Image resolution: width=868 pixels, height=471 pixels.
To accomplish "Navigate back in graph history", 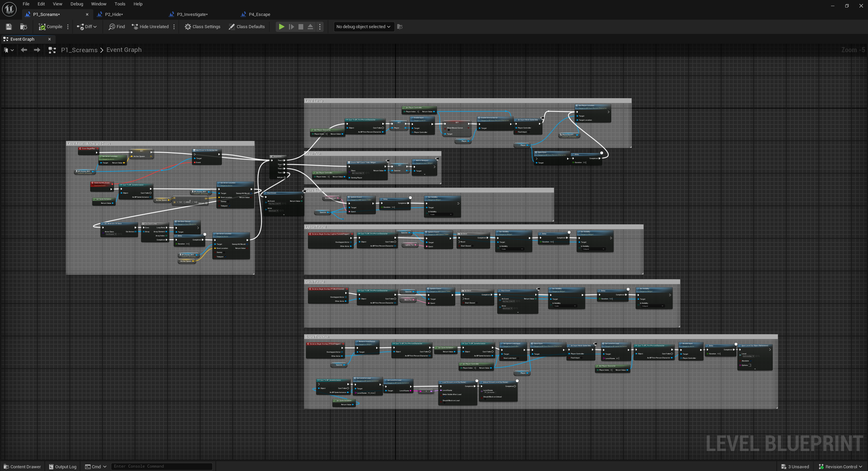I will coord(24,50).
